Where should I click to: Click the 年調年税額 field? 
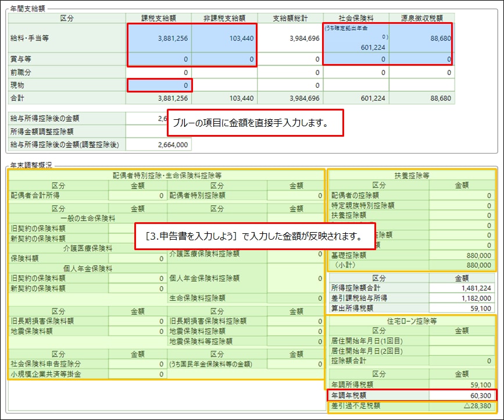pos(463,395)
